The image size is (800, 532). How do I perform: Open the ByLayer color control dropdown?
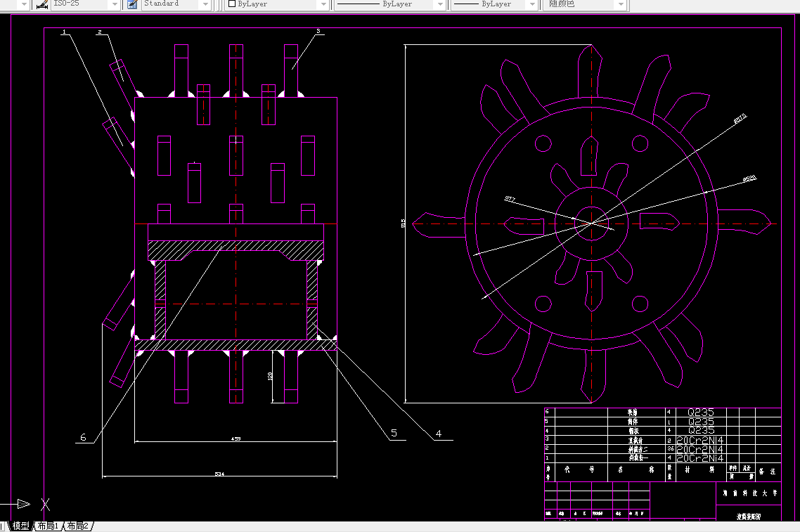323,4
